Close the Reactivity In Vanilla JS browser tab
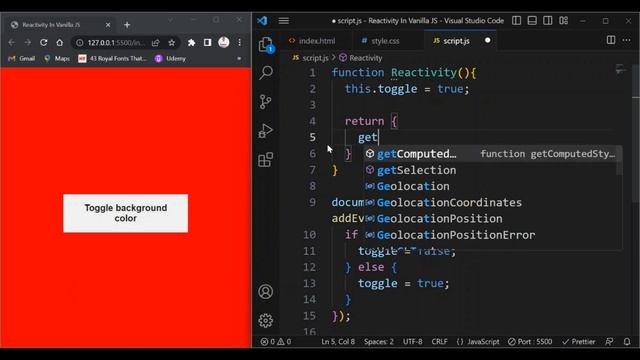 [108, 25]
